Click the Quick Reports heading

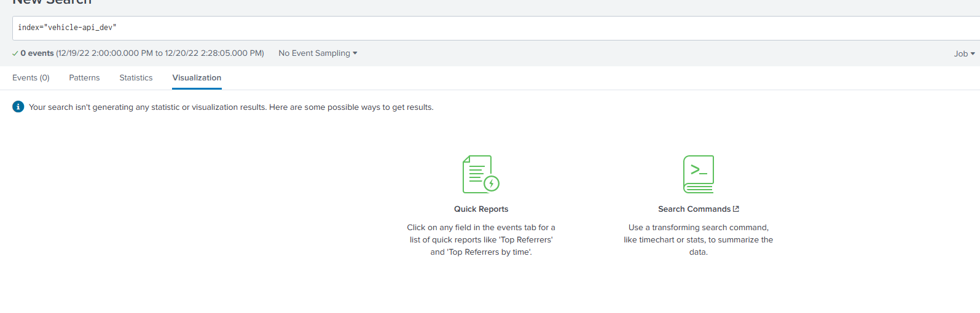point(481,209)
